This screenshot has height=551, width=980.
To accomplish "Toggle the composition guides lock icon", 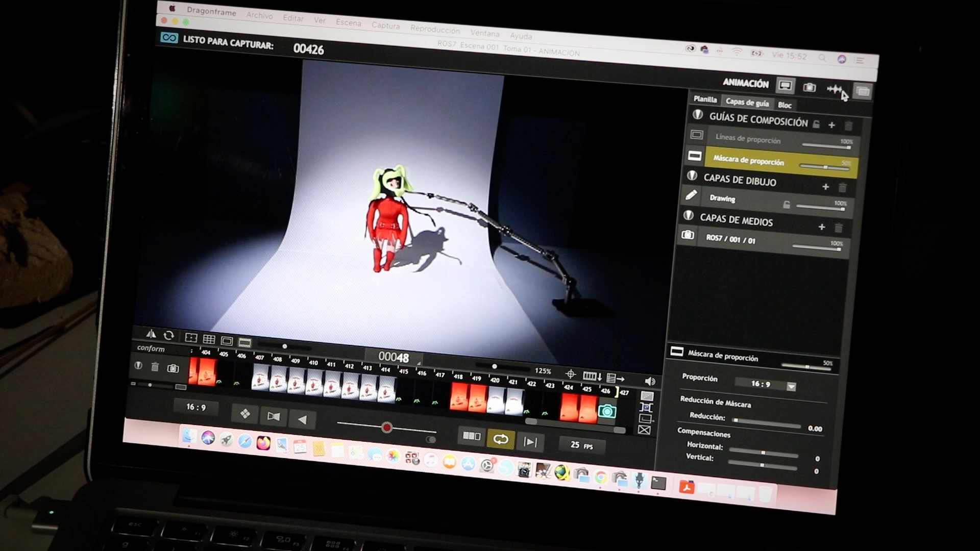I will click(816, 124).
